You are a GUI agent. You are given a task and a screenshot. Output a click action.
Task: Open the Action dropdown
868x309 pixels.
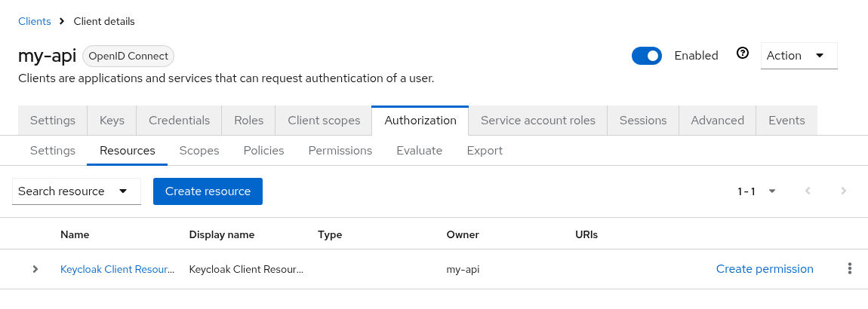coord(799,56)
